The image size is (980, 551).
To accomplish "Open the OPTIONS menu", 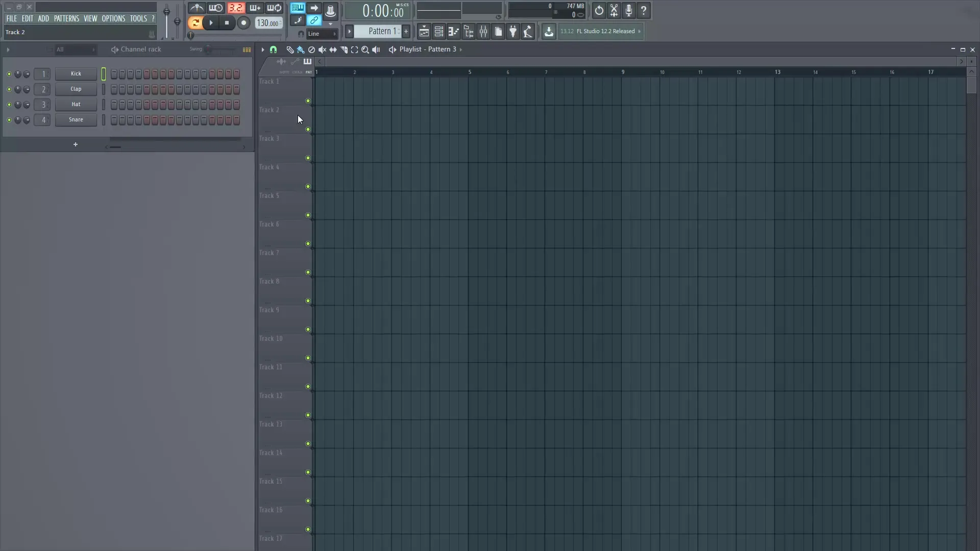I will (113, 18).
